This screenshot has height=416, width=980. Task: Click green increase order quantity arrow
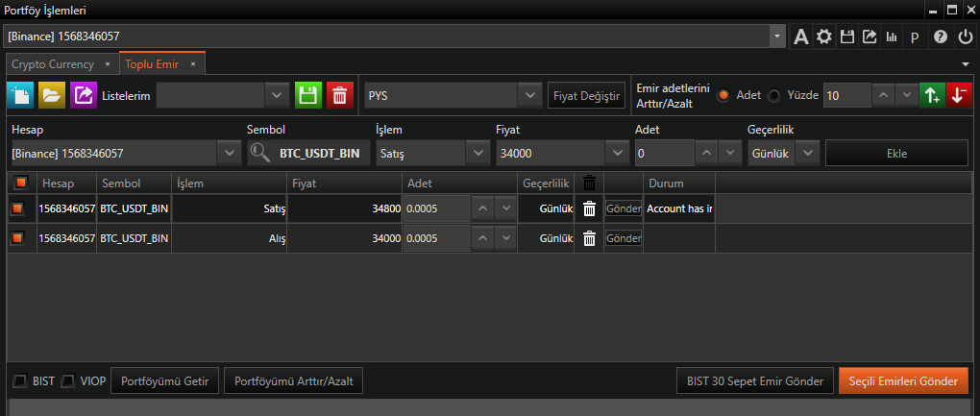pyautogui.click(x=931, y=95)
